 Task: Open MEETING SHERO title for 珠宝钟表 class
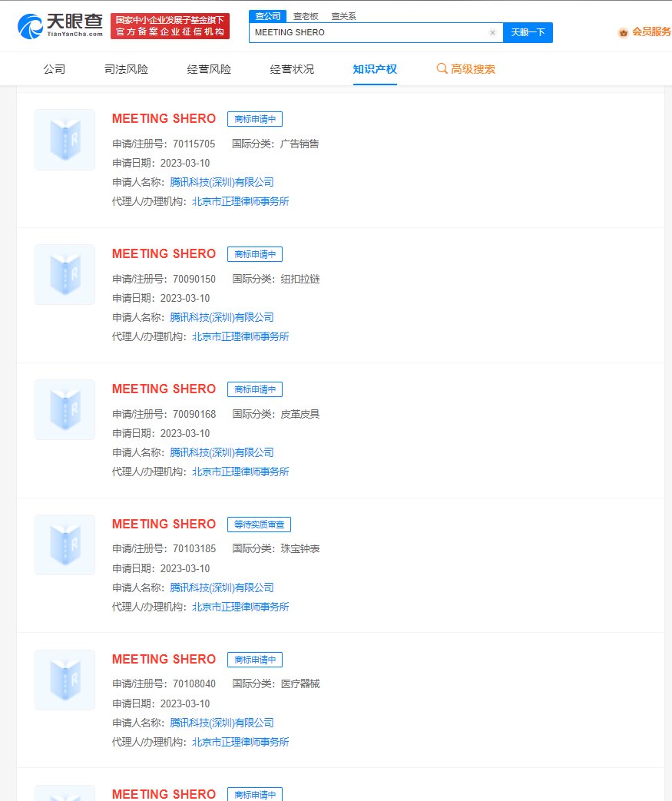click(x=164, y=524)
